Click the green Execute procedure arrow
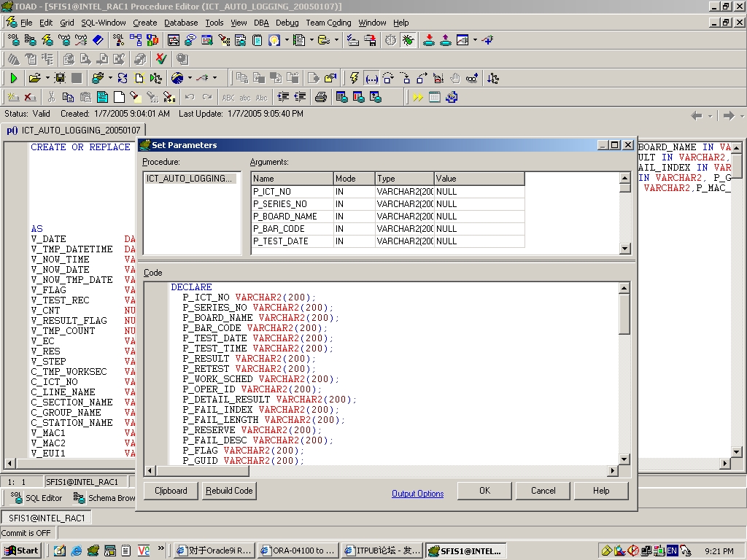The width and height of the screenshot is (747, 560). (x=14, y=78)
